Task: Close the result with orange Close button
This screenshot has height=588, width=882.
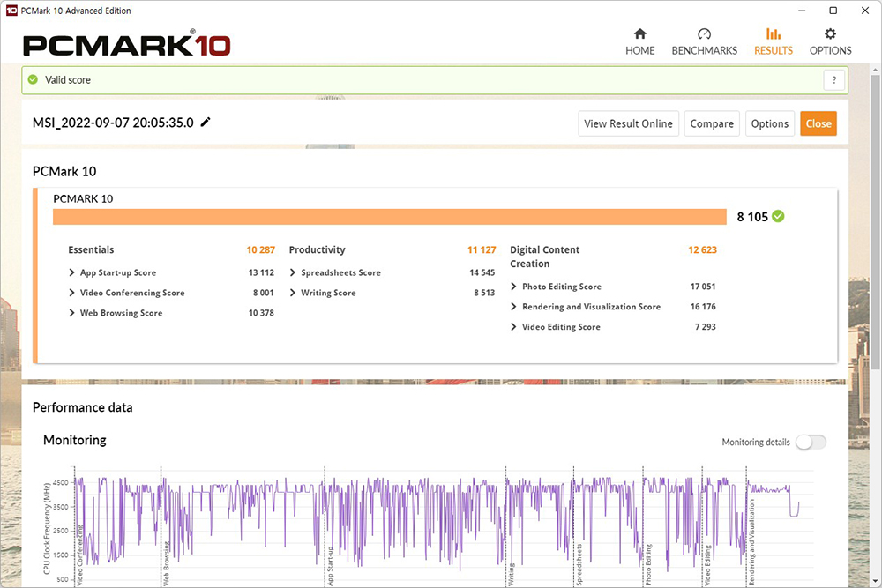Action: [818, 123]
